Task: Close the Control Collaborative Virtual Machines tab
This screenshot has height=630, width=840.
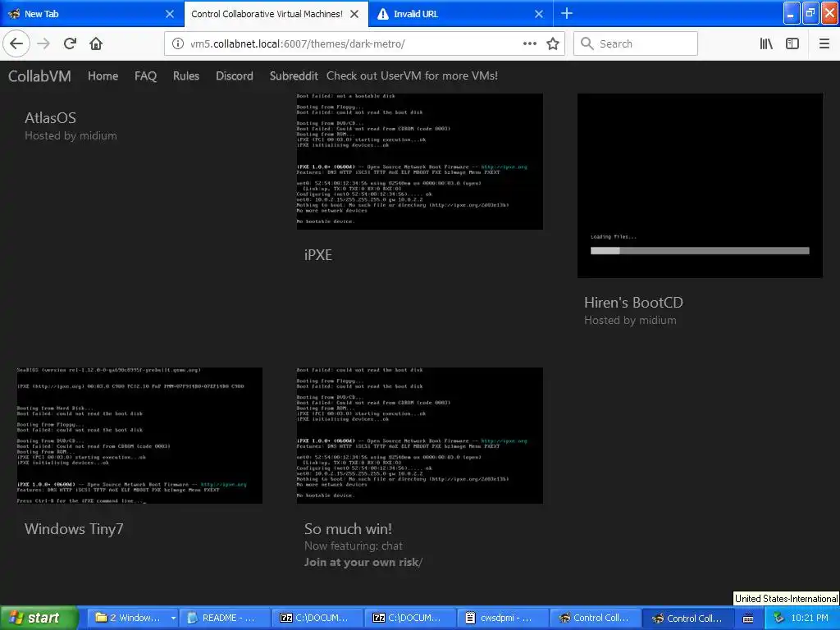Action: tap(354, 14)
